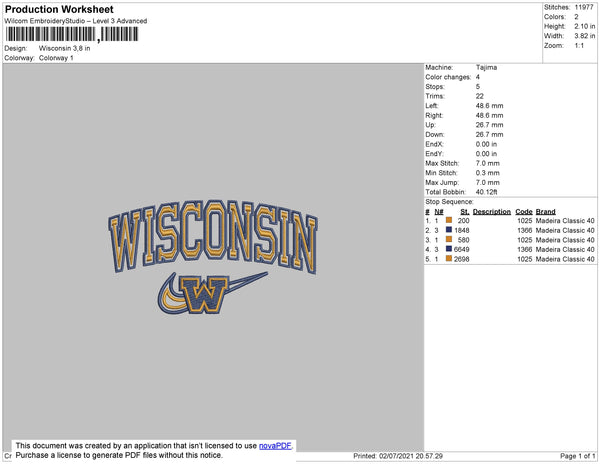Select Madeira Classic 40 in stop row 5

565,259
